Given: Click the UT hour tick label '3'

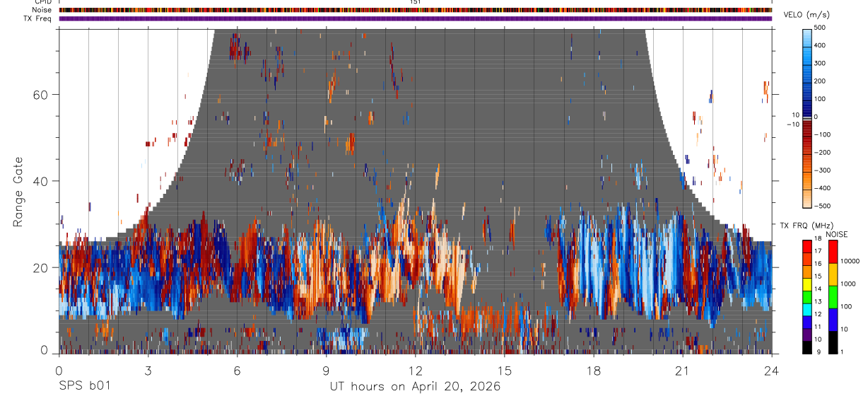Looking at the screenshot, I should 148,371.
